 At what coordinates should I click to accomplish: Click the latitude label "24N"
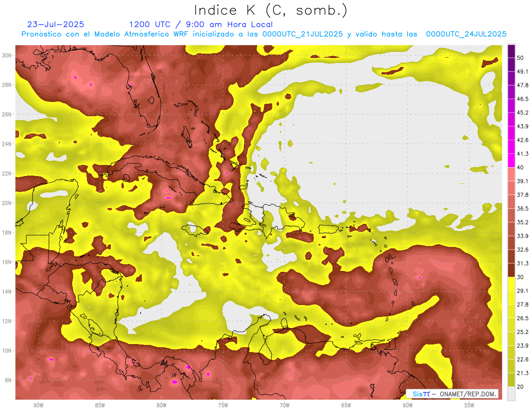[7, 144]
